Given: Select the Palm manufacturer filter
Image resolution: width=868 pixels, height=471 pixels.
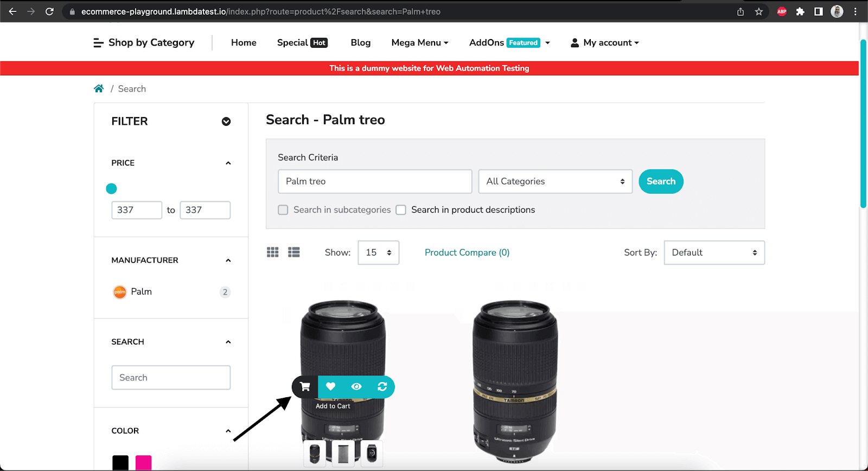Looking at the screenshot, I should 142,291.
